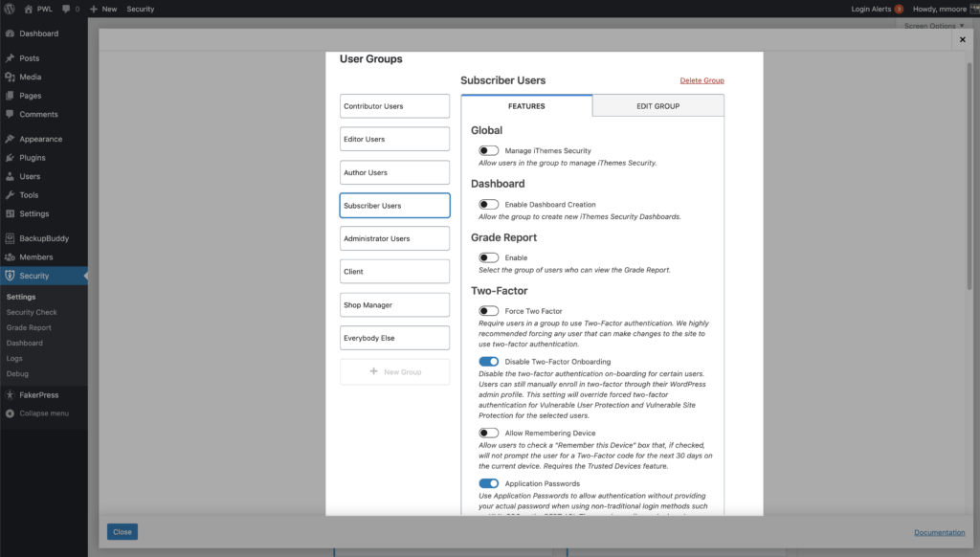Screen dimensions: 980x557
Task: Open Grade Report submenu item
Action: (x=29, y=327)
